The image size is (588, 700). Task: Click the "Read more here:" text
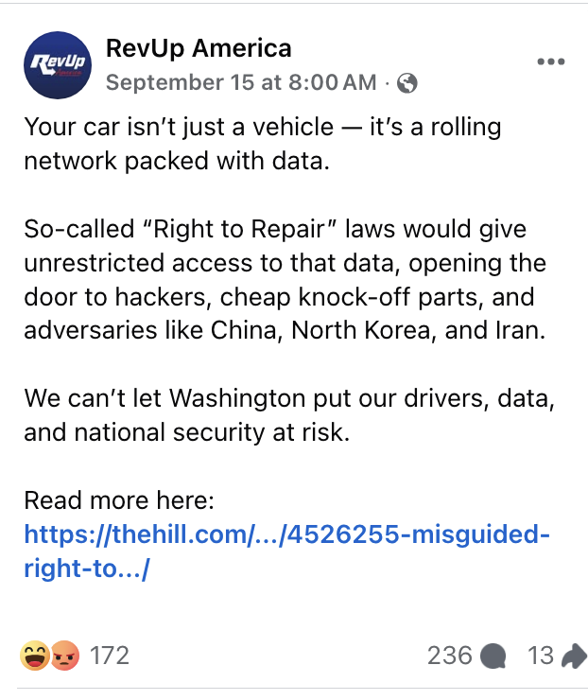[120, 502]
